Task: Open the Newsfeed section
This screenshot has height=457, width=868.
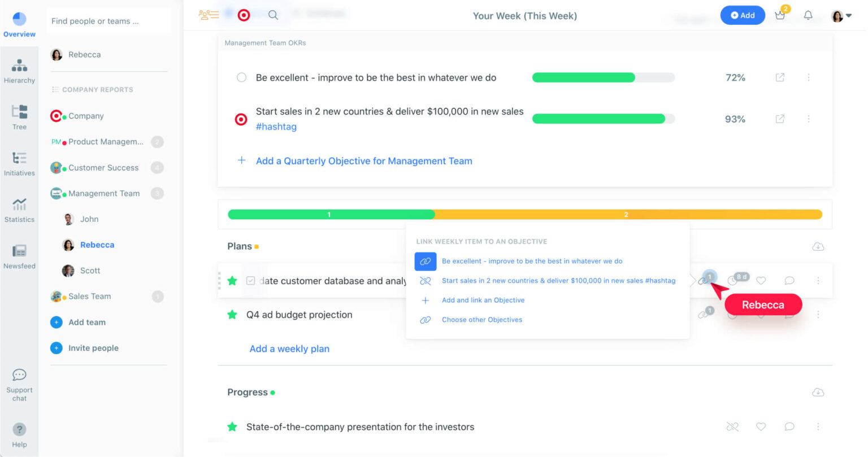Action: click(19, 254)
